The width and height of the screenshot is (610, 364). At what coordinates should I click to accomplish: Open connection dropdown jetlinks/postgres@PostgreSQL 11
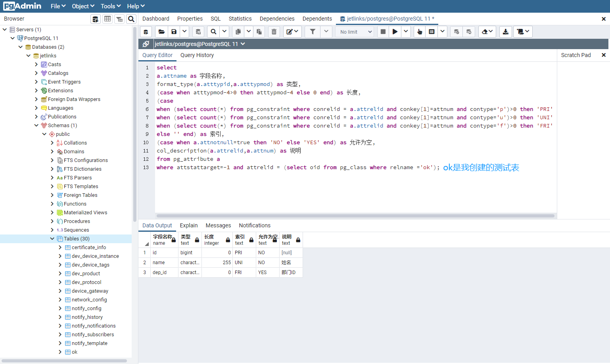point(200,44)
